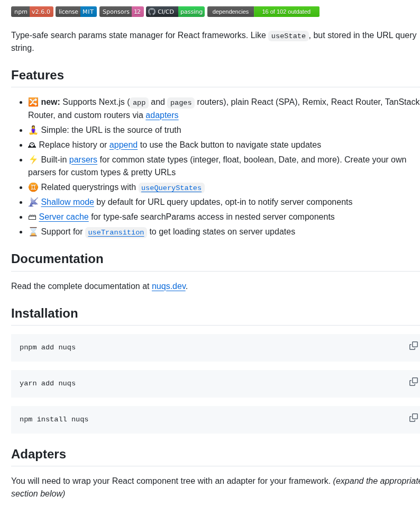Open the CI/CD passing badge
The width and height of the screenshot is (420, 505).
[x=176, y=12]
